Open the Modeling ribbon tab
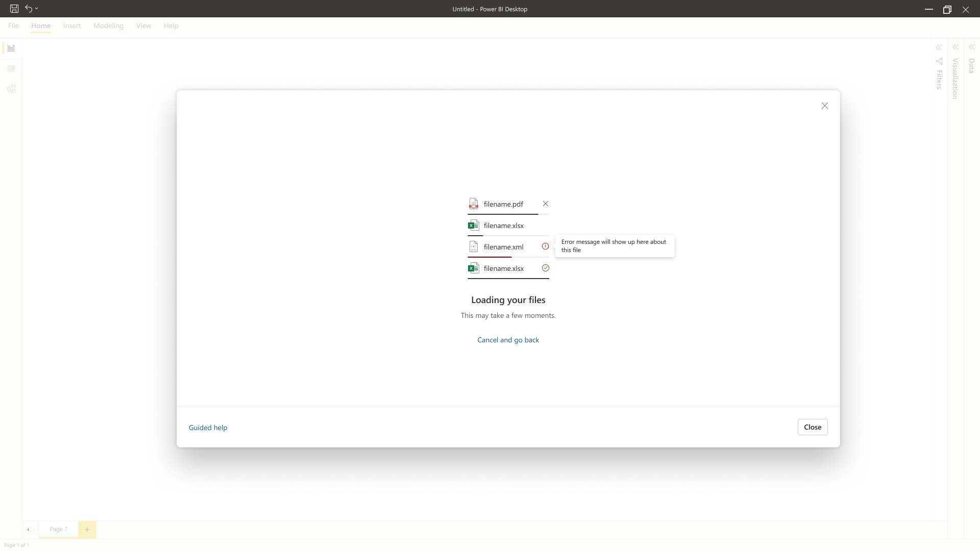The width and height of the screenshot is (980, 551). pyautogui.click(x=108, y=26)
